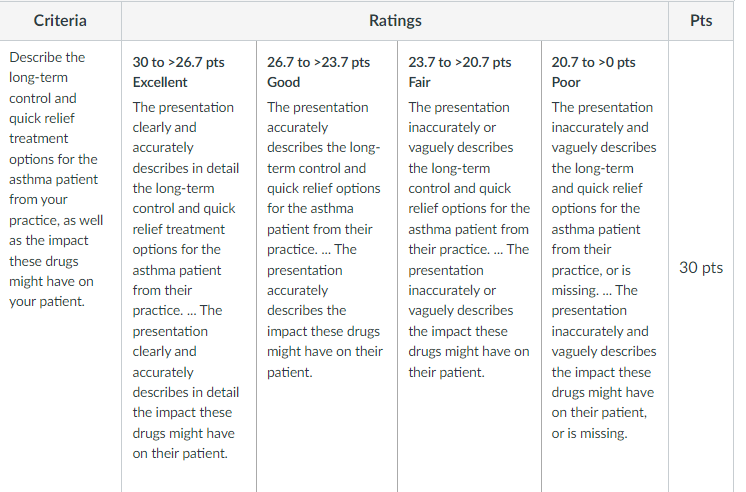Click the Good rating description text

pyautogui.click(x=325, y=239)
